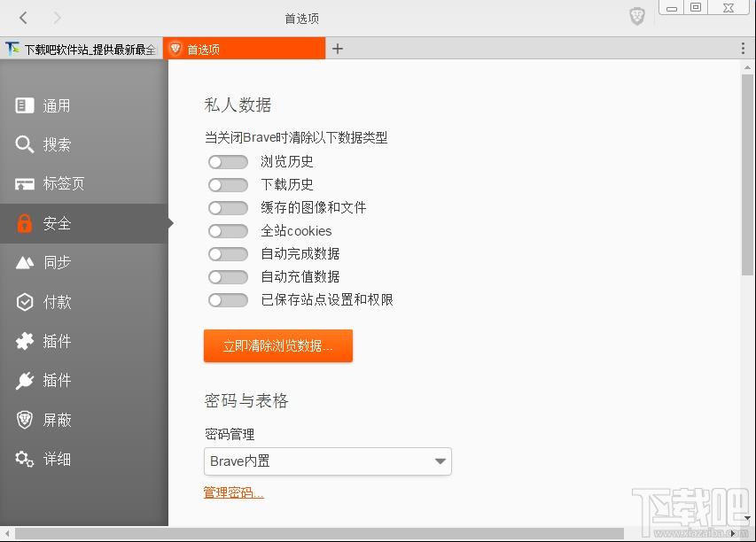Click the 屏蔽 shields lion icon

tap(25, 420)
